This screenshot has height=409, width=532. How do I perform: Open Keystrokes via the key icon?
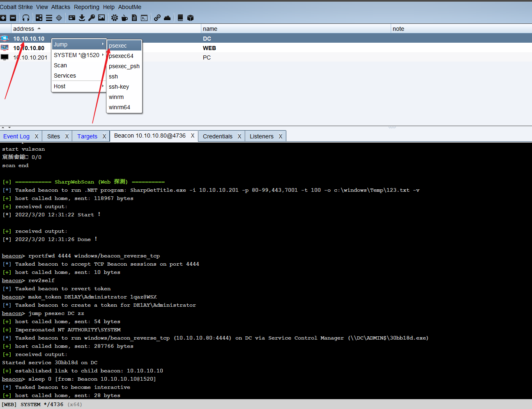(92, 18)
